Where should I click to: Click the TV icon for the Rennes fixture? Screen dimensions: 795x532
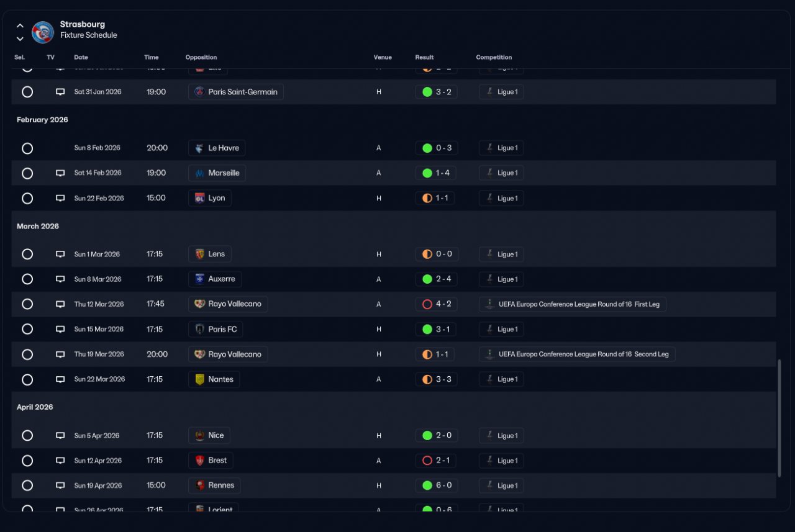point(60,485)
